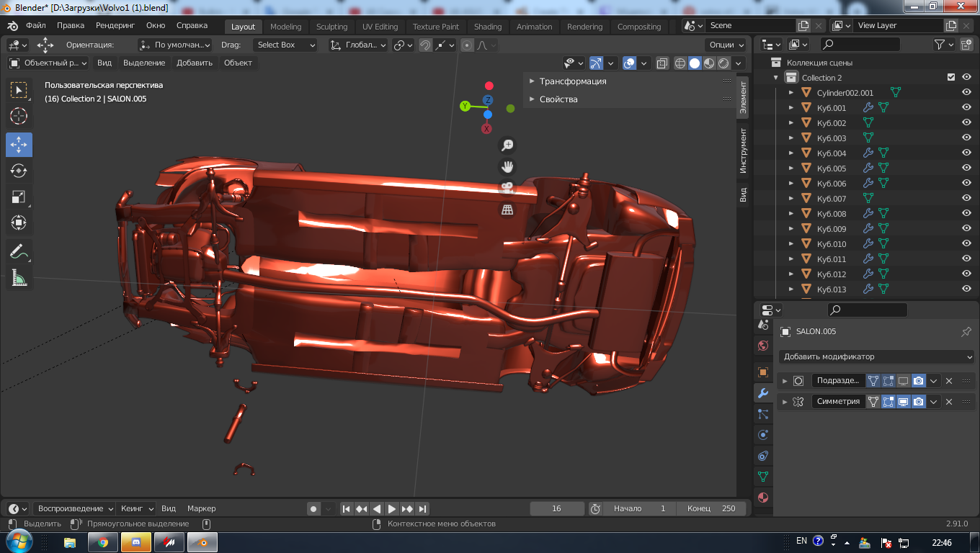Switch to the Modeling workspace tab
The width and height of the screenshot is (980, 553).
tap(286, 27)
